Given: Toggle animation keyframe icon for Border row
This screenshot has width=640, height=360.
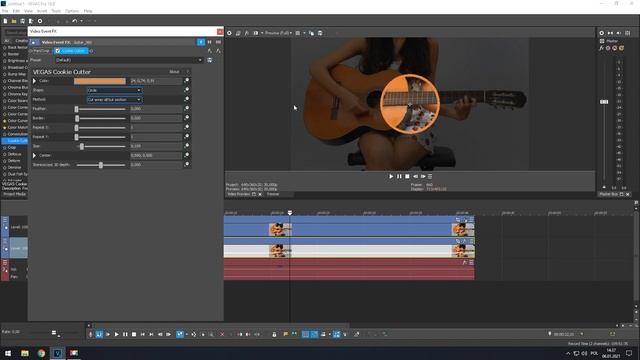Looking at the screenshot, I should [187, 118].
